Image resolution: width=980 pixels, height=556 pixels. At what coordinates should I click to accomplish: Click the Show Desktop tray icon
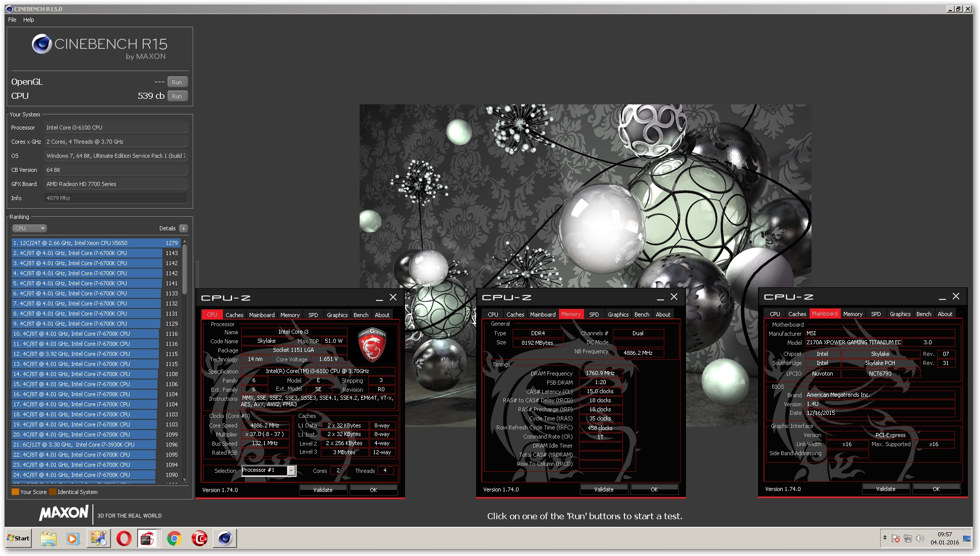click(967, 538)
